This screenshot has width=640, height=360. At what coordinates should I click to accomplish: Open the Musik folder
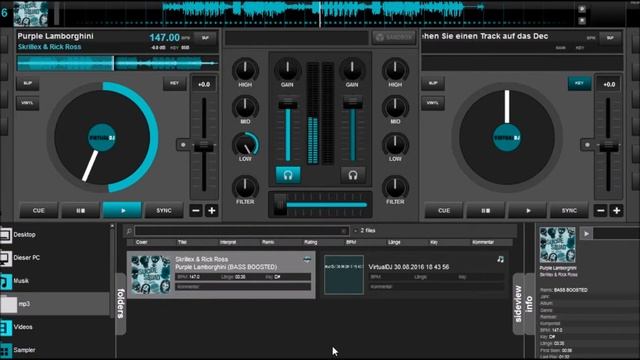21,281
